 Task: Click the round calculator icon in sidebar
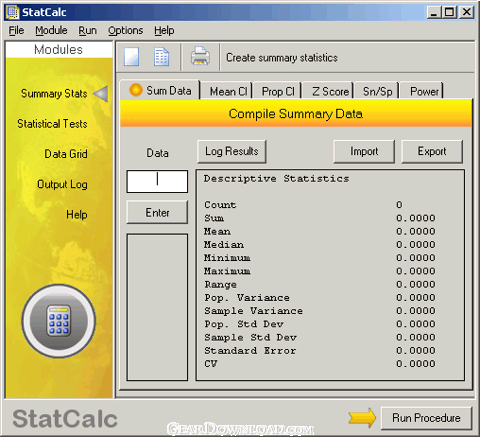[x=59, y=321]
